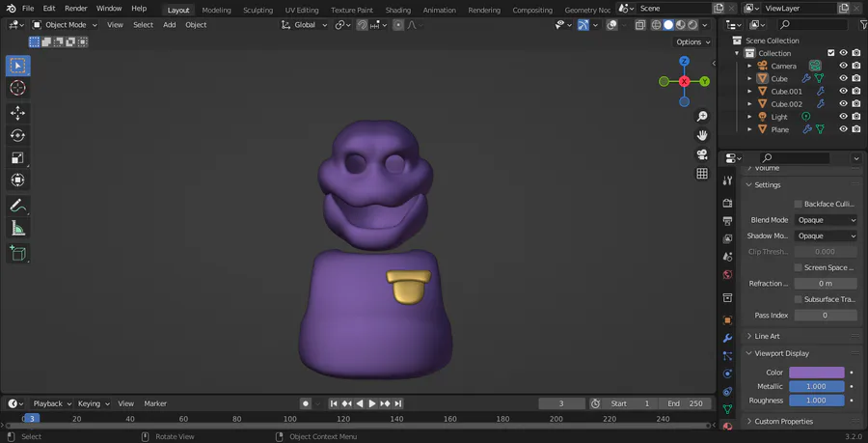Select the Move tool in toolbar
The height and width of the screenshot is (443, 868).
[17, 113]
